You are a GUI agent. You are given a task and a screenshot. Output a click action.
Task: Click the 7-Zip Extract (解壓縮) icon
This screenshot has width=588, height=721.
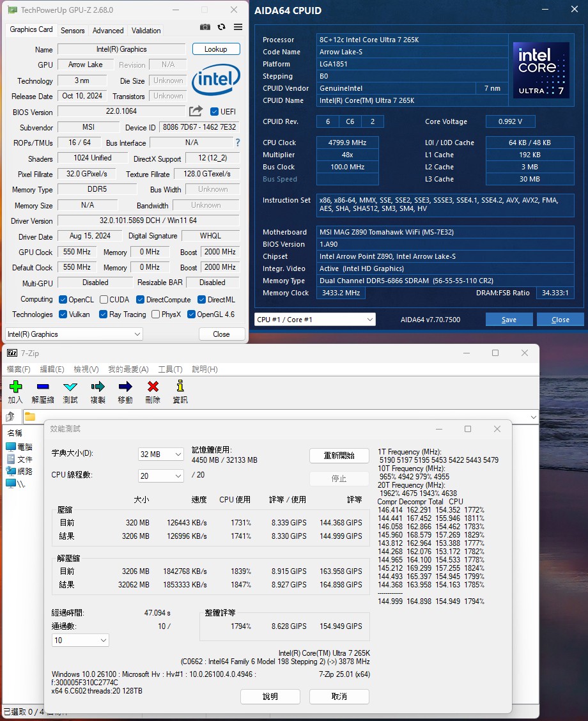pos(43,386)
